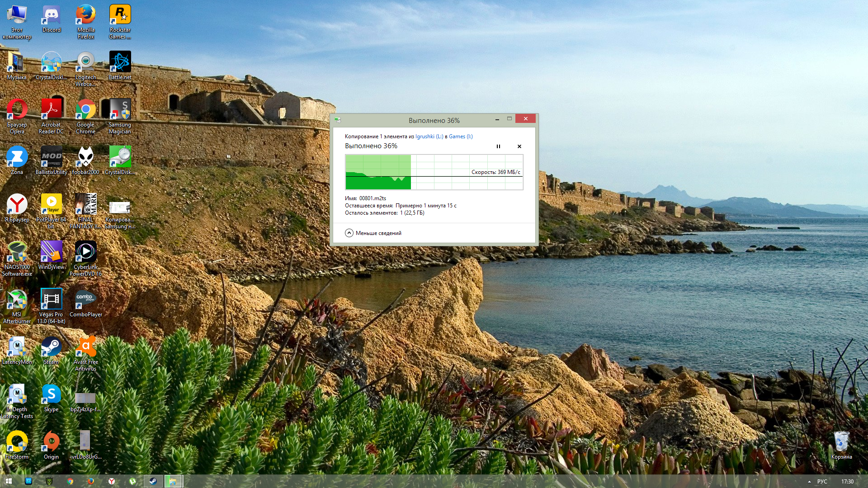Show hidden tray icons arrow
The width and height of the screenshot is (868, 488).
coord(809,482)
